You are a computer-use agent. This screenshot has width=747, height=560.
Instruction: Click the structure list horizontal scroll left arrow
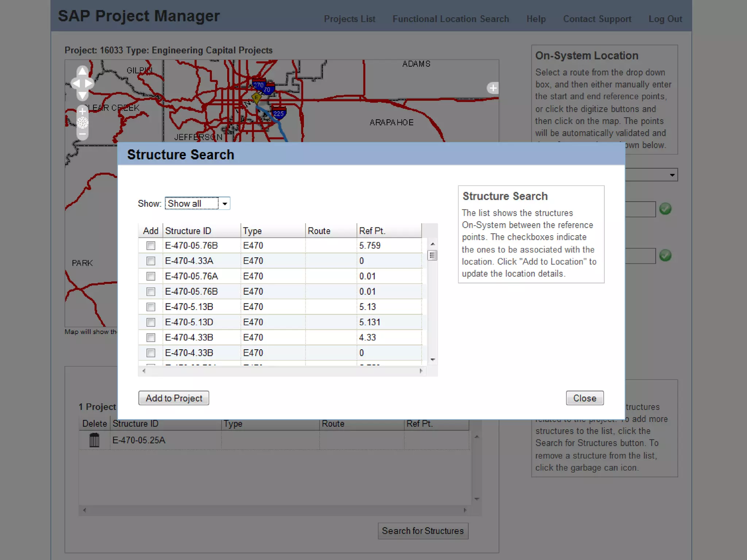144,371
